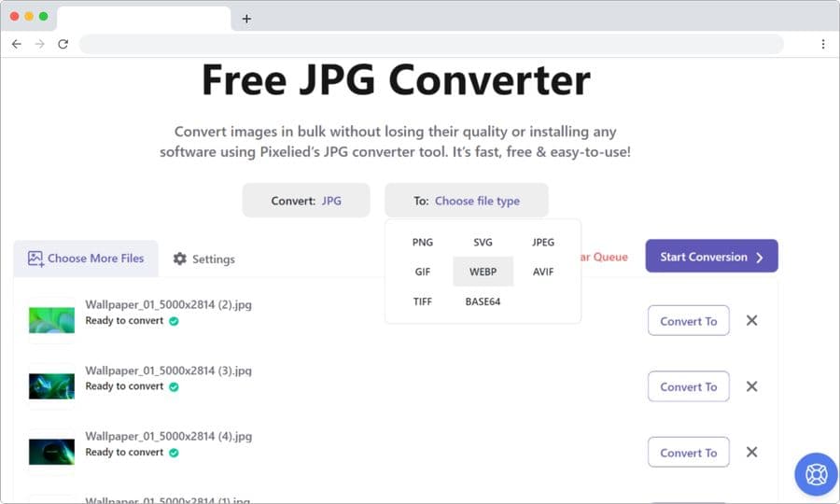Click the help lifebuoy icon
The image size is (840, 504).
[x=816, y=474]
